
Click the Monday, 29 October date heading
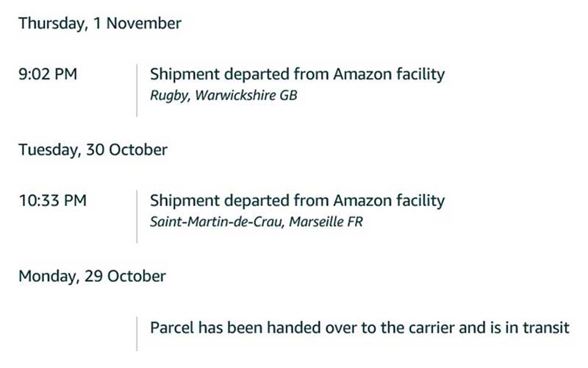pos(92,277)
